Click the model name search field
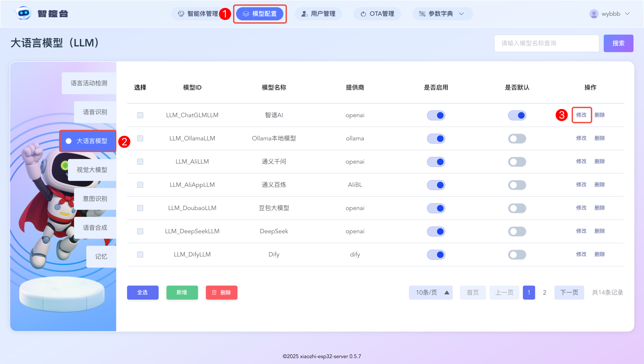 (x=546, y=43)
